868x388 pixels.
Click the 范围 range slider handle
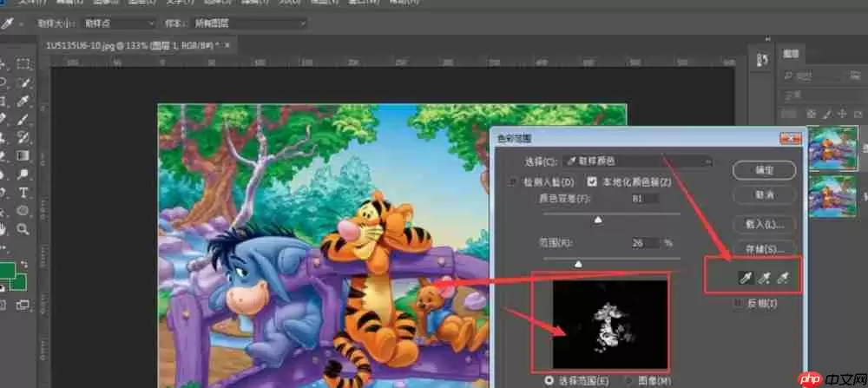click(x=578, y=264)
